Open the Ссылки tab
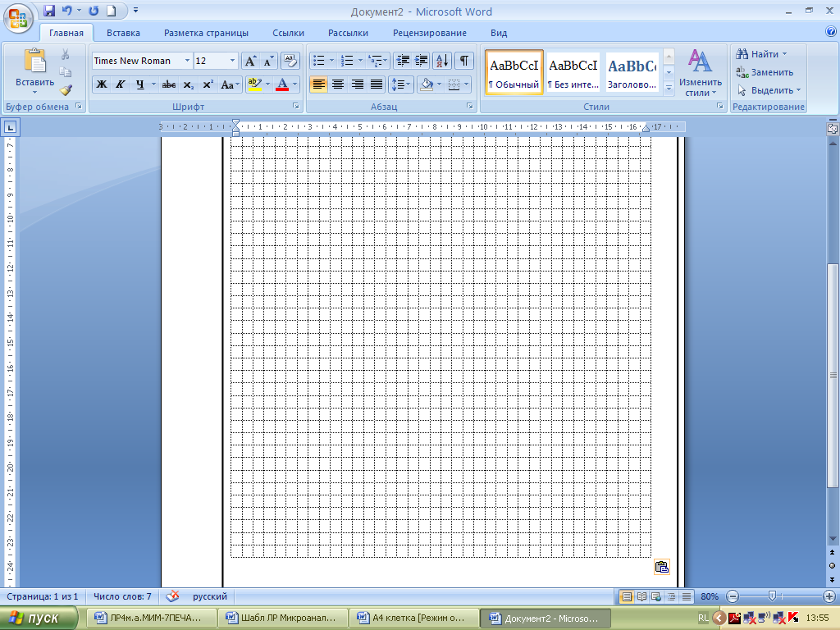Viewport: 840px width, 630px height. coord(288,33)
